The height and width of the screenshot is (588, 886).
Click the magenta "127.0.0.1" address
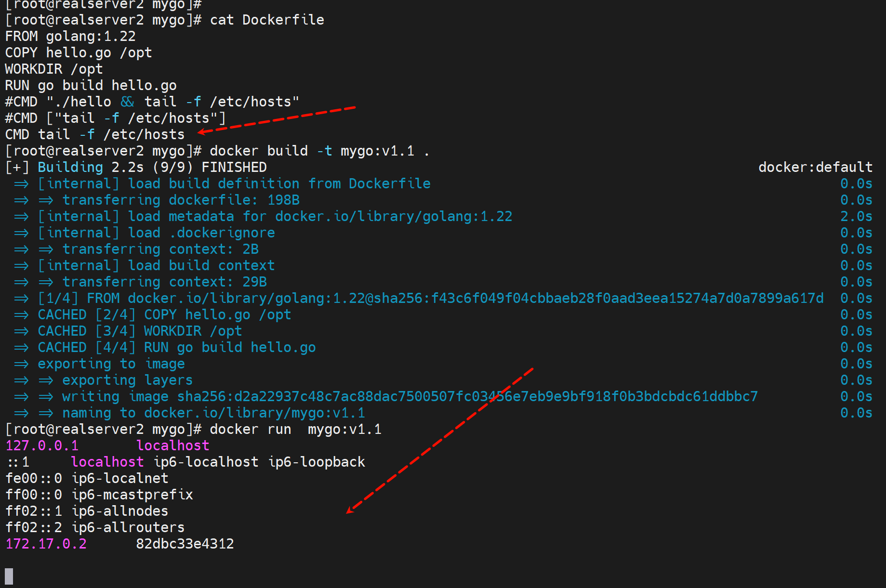42,446
